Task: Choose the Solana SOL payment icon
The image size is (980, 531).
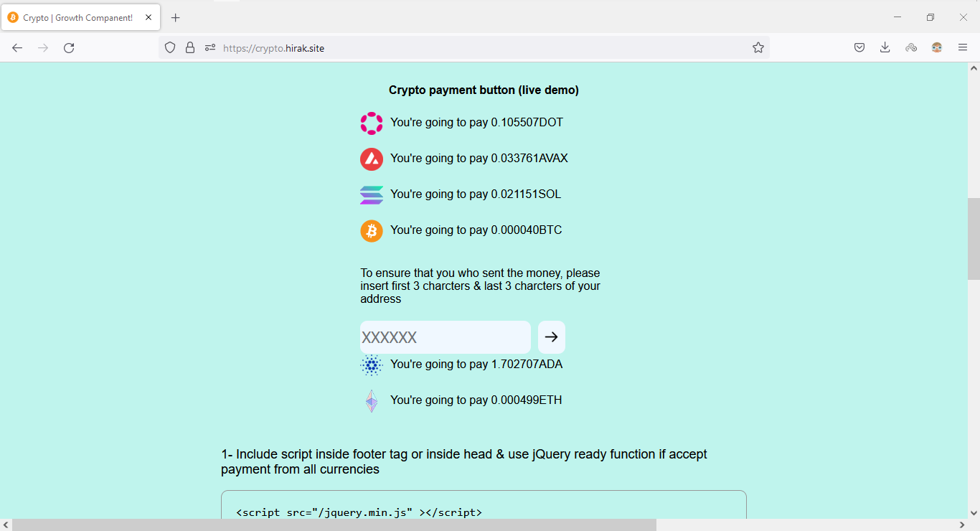Action: [x=372, y=194]
